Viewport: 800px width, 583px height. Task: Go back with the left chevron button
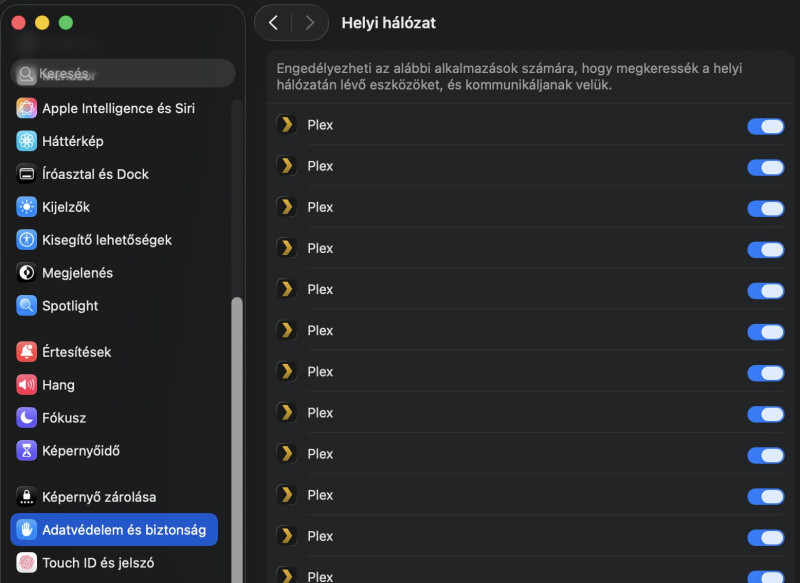273,22
